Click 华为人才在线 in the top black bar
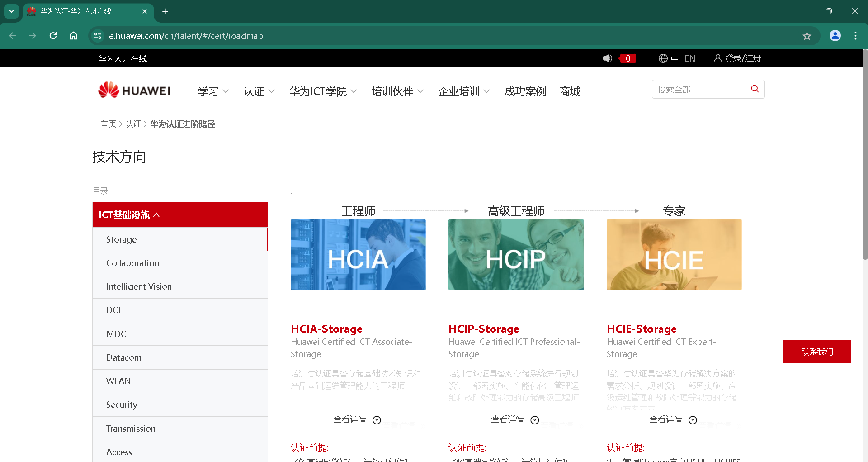The height and width of the screenshot is (462, 868). tap(123, 58)
